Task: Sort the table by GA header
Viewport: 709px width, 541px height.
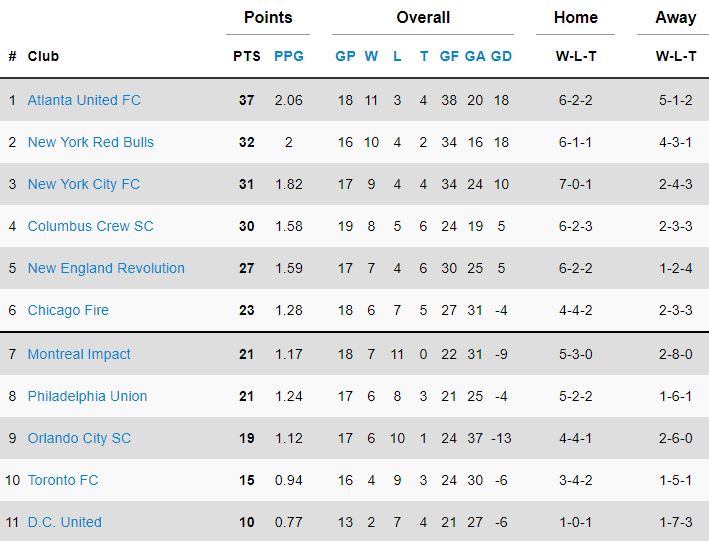Action: point(475,56)
